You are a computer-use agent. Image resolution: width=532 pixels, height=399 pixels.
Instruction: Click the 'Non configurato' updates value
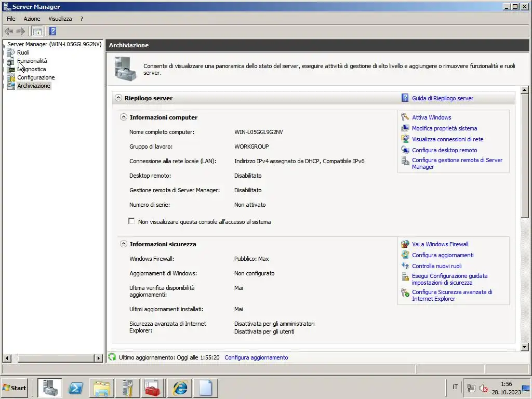pos(255,273)
